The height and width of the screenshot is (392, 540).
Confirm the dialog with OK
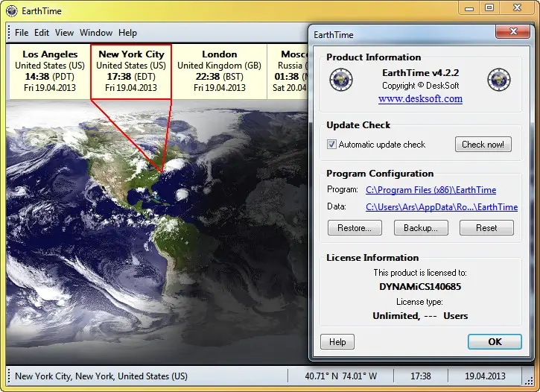495,342
